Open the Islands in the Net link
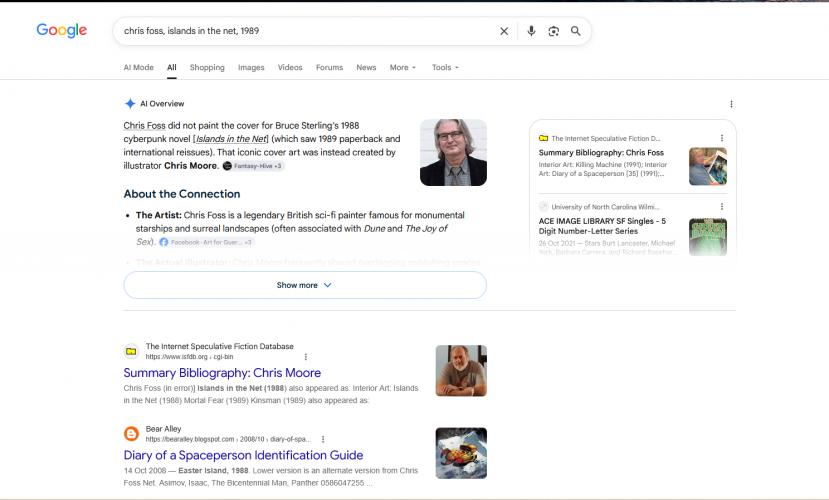Viewport: 829px width, 500px height. point(231,139)
